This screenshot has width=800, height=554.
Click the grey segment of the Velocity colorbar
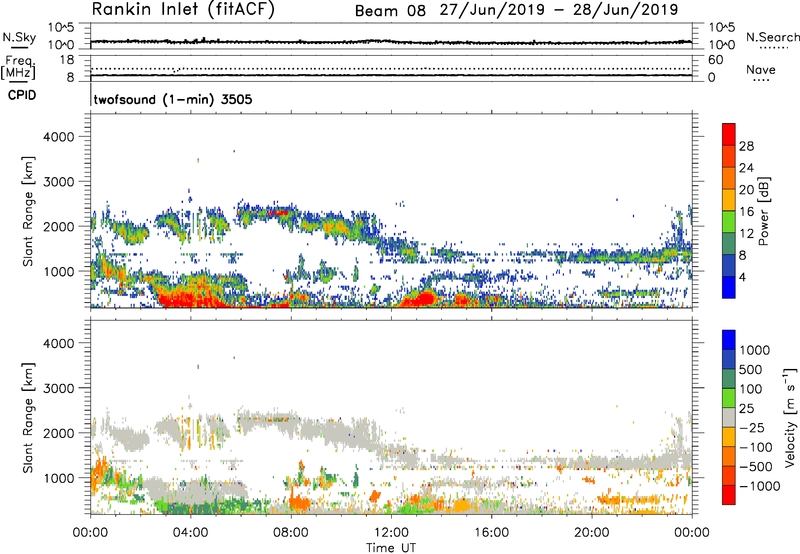tap(729, 417)
